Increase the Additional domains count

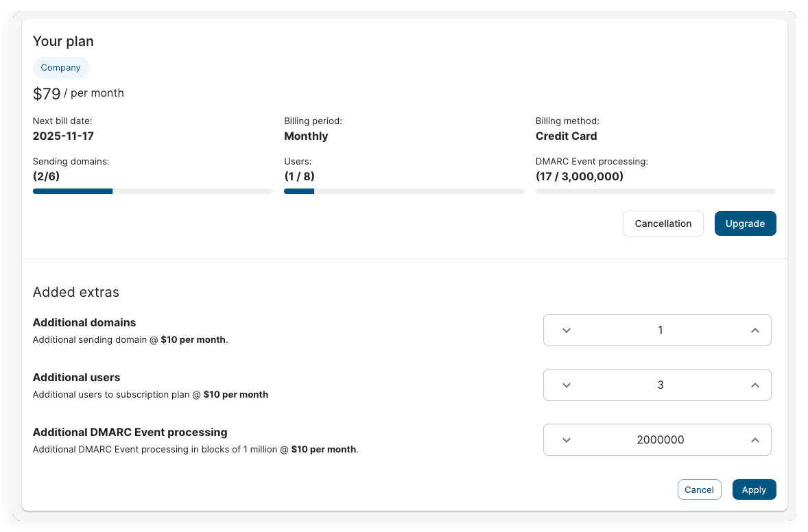[754, 330]
